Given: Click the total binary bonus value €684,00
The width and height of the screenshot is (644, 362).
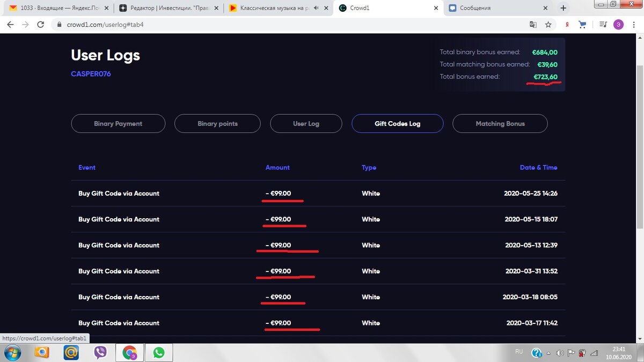Looking at the screenshot, I should click(x=545, y=53).
